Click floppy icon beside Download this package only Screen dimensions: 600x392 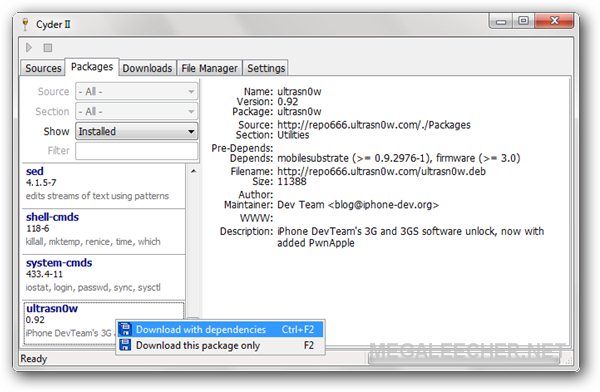(x=125, y=345)
